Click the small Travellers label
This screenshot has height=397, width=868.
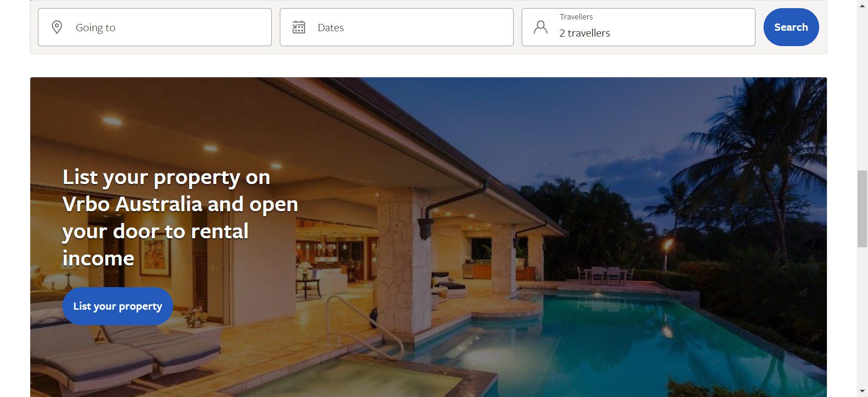tap(576, 17)
